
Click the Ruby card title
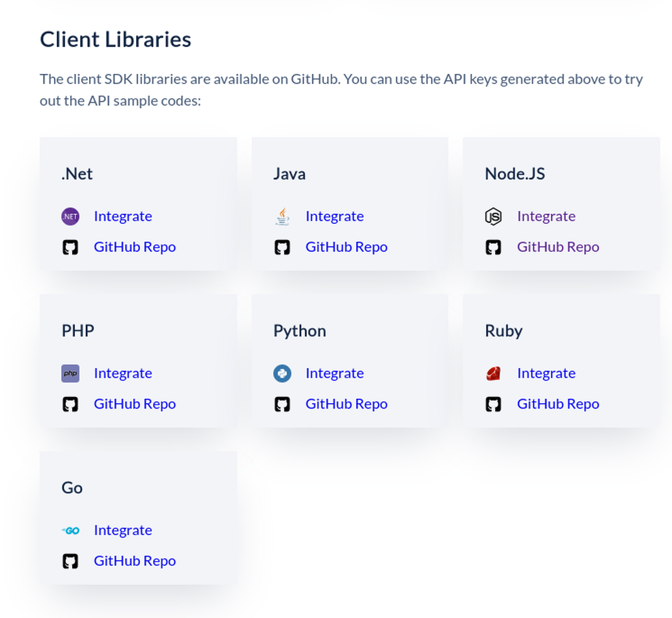tap(504, 331)
